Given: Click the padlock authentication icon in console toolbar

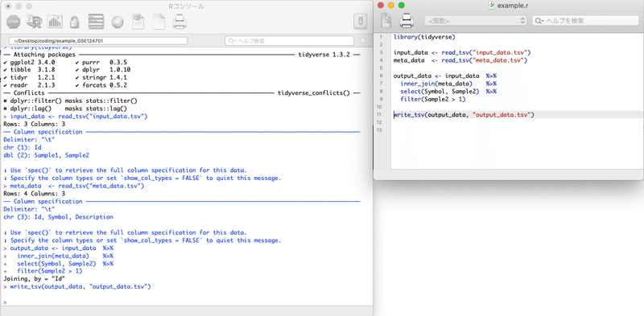Looking at the screenshot, I should click(74, 22).
